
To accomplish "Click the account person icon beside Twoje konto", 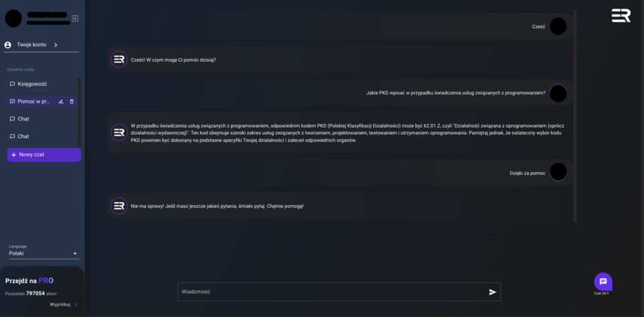I will pos(7,45).
